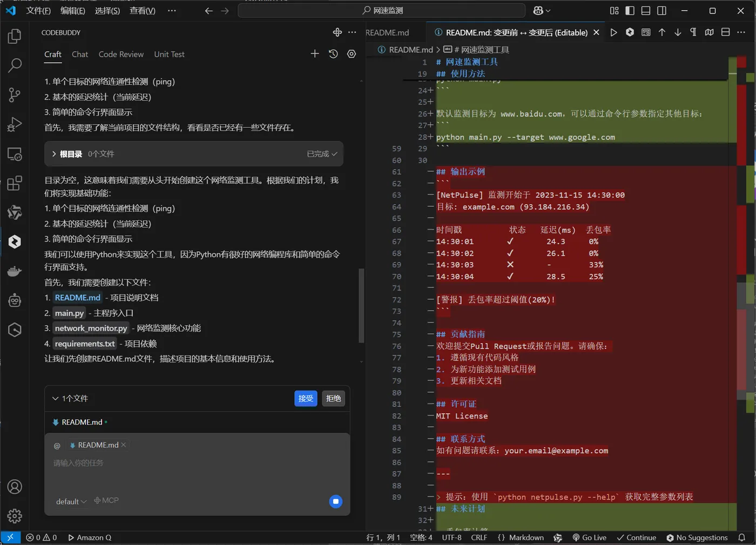
Task: Open the default model dropdown
Action: coord(71,501)
